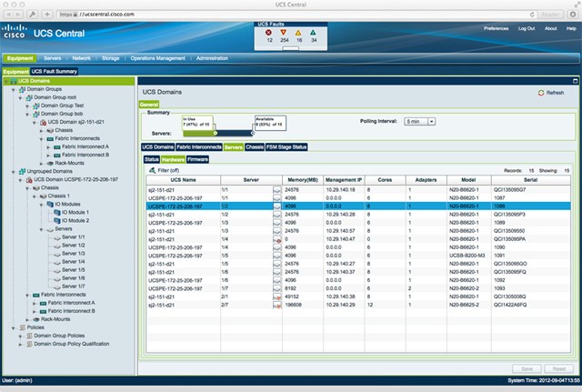Click the major faults orange triangle icon
The width and height of the screenshot is (582, 392).
click(x=284, y=31)
